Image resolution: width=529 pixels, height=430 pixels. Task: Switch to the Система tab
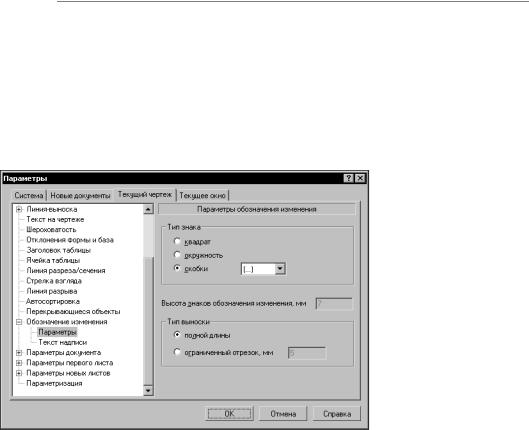pos(29,196)
